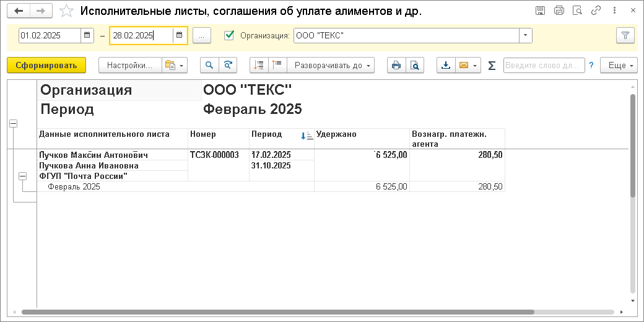This screenshot has width=644, height=322.
Task: Collapse the ФГУП "Почта России" row group
Action: pos(23,176)
